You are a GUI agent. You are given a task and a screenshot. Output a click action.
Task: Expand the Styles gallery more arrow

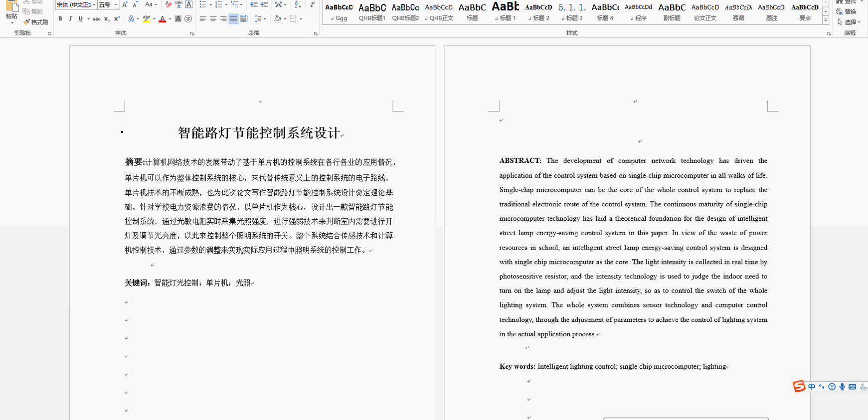click(x=826, y=20)
